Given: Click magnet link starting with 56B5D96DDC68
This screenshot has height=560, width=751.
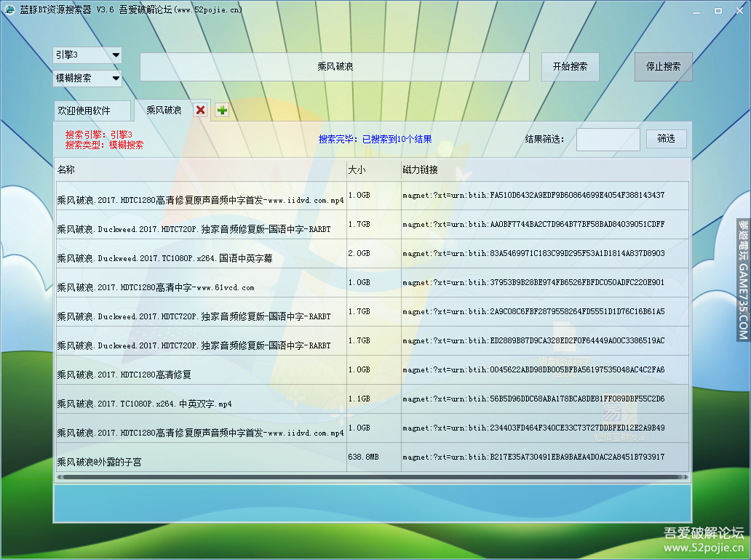Looking at the screenshot, I should tap(533, 399).
